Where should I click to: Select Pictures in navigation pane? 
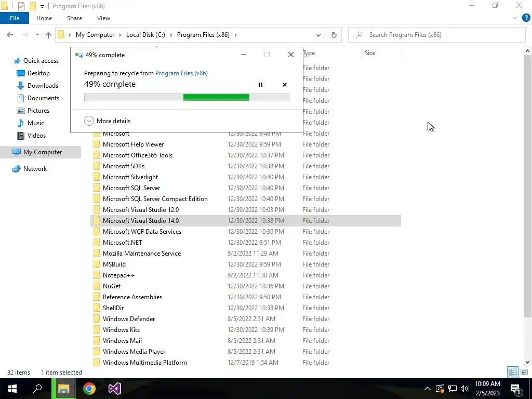point(33,111)
